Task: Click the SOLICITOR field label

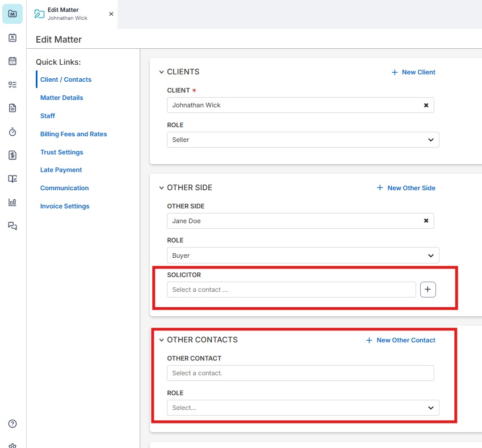Action: coord(184,275)
